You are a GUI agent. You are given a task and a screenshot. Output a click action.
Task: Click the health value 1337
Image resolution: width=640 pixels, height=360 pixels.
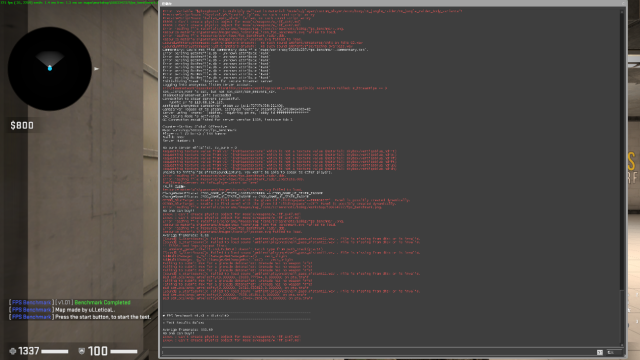click(29, 351)
